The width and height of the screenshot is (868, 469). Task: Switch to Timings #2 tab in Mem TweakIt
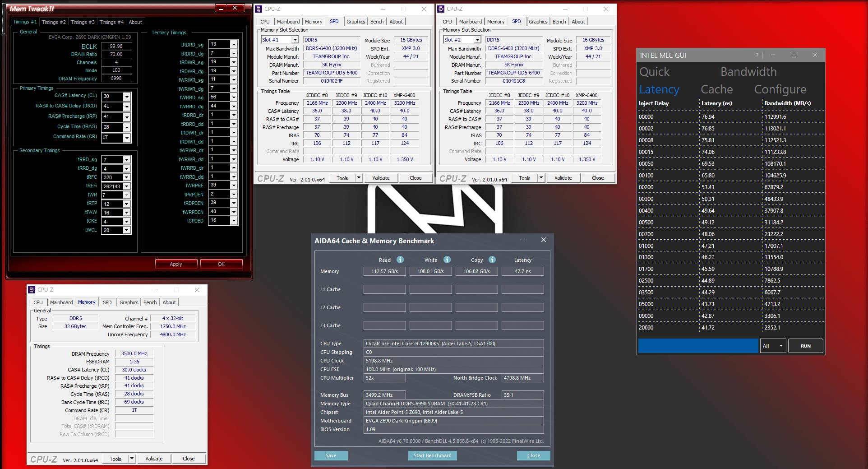pyautogui.click(x=54, y=22)
